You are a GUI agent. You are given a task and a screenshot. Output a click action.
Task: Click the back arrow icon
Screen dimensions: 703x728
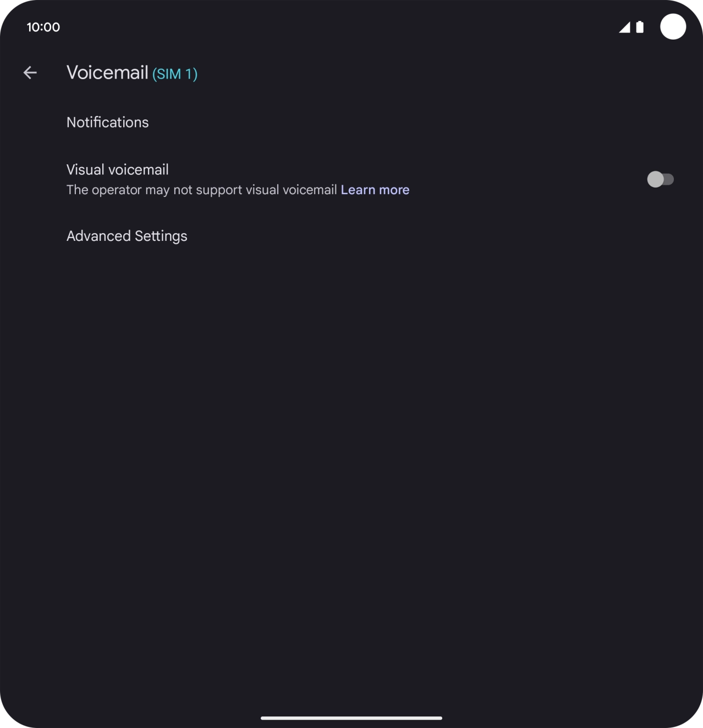(30, 73)
